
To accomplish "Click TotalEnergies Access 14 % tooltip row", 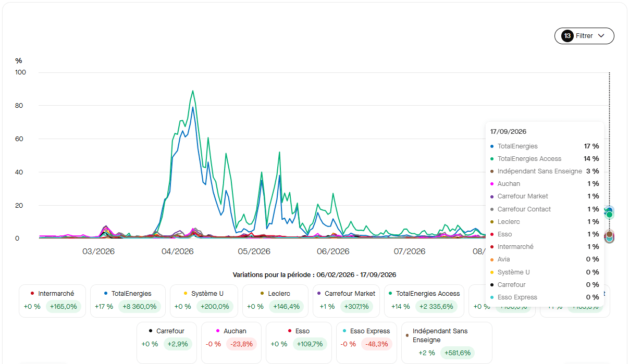I will tap(545, 159).
